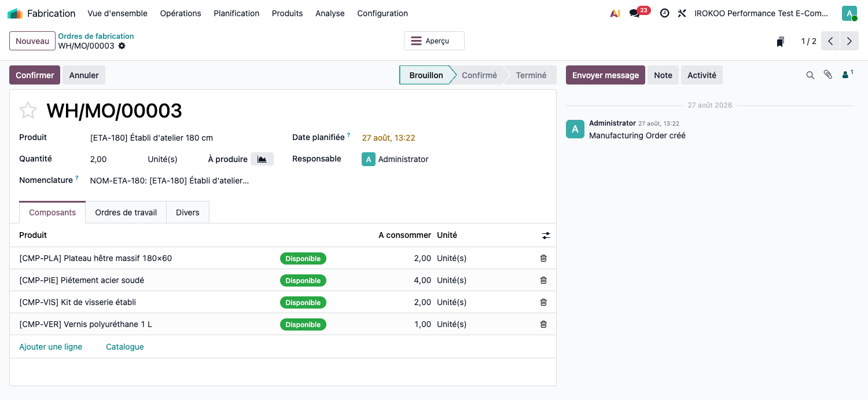Confirm the manufacturing order
Image resolution: width=868 pixels, height=400 pixels.
click(35, 75)
